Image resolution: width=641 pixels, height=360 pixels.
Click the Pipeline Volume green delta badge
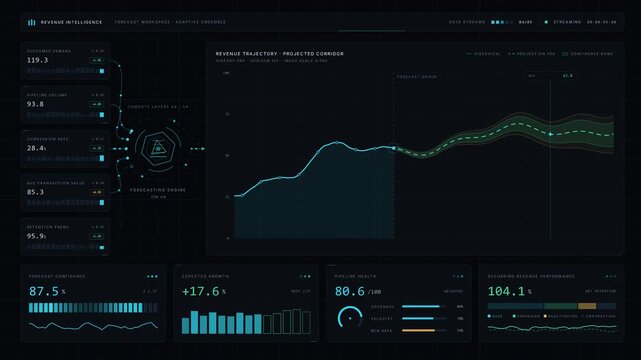pyautogui.click(x=97, y=104)
